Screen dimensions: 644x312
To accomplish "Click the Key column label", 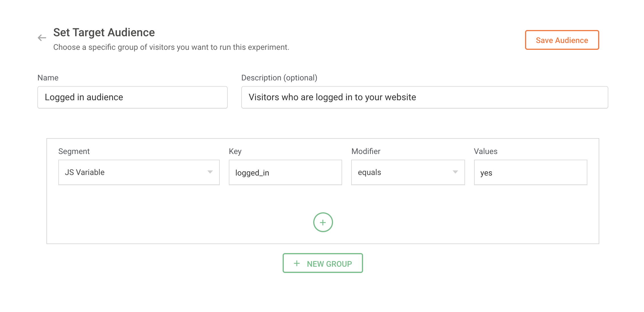I will 235,151.
